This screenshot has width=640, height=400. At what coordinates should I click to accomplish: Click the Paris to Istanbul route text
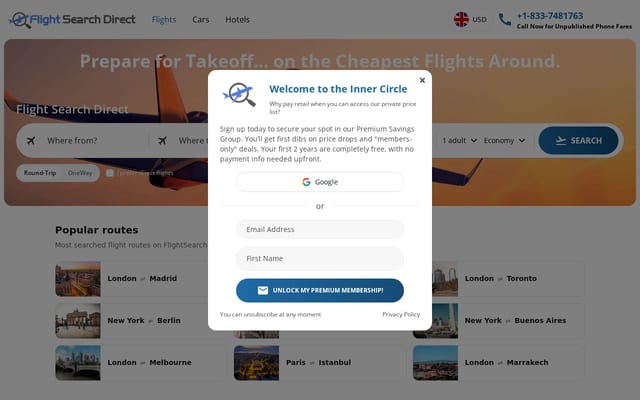[x=318, y=362]
